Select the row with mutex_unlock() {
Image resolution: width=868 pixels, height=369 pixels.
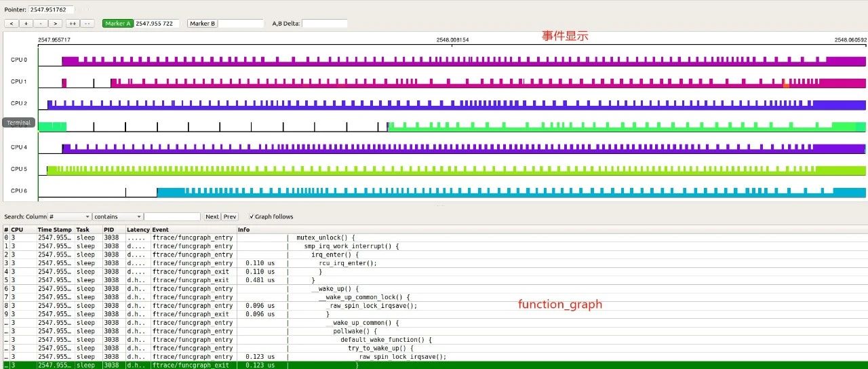[434, 237]
